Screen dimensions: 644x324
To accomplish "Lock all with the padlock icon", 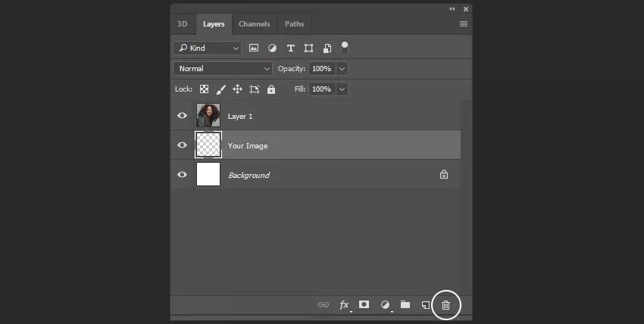I will [271, 89].
